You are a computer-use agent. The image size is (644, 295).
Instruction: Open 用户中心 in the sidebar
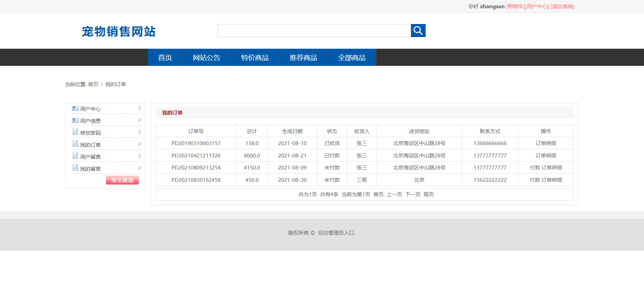[x=90, y=109]
